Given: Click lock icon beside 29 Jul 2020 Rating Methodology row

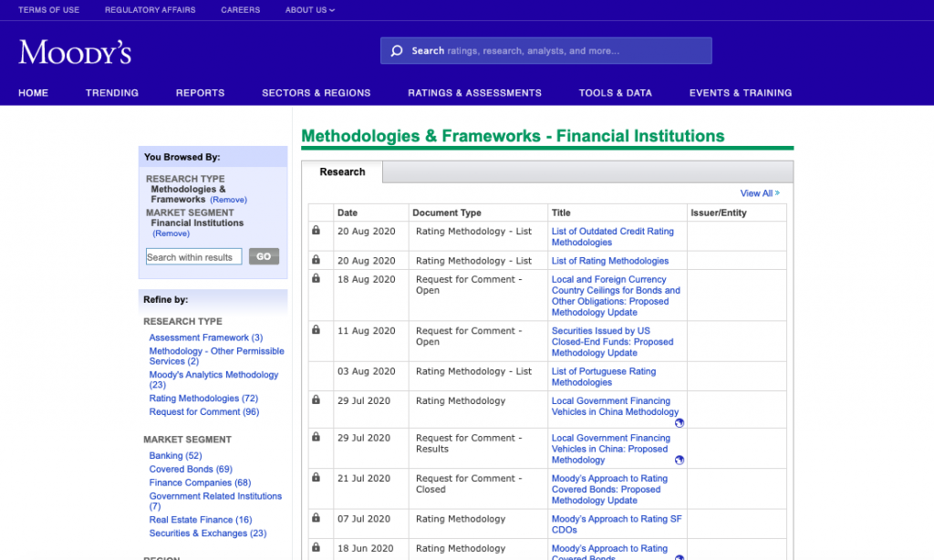Looking at the screenshot, I should [317, 399].
